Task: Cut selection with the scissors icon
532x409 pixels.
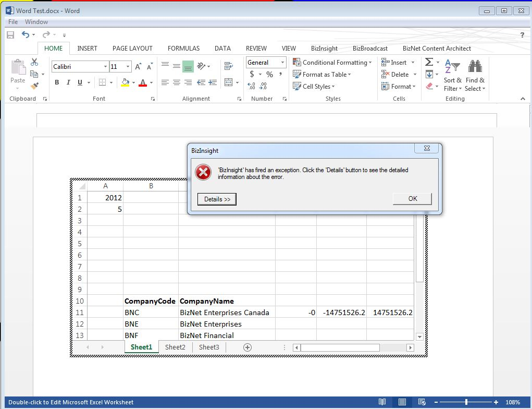Action: pos(34,62)
